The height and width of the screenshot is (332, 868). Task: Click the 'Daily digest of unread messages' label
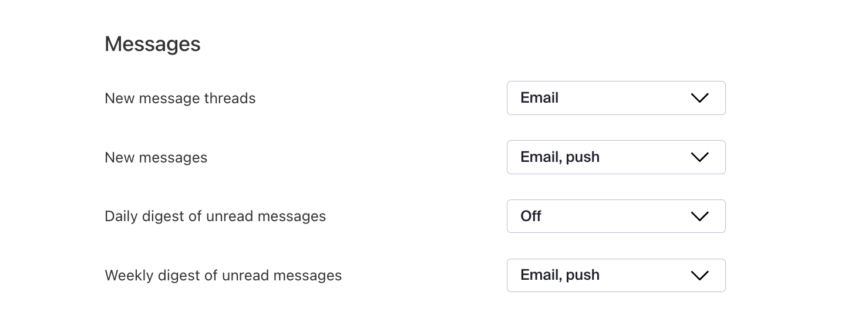point(215,216)
